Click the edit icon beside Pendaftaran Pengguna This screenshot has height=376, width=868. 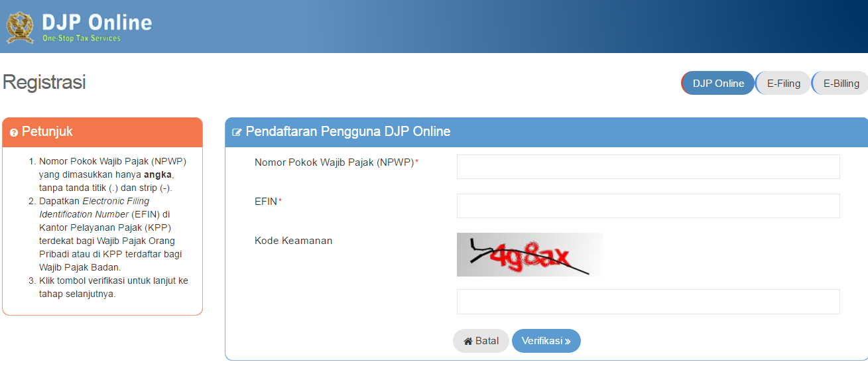pyautogui.click(x=237, y=133)
